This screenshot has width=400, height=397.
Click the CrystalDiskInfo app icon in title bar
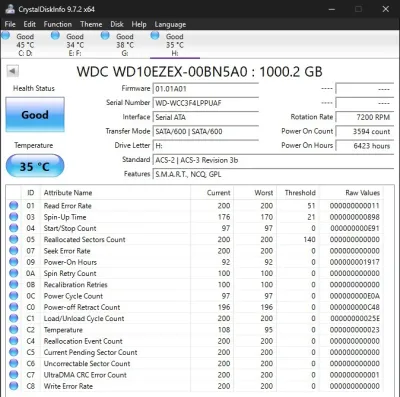pyautogui.click(x=10, y=9)
